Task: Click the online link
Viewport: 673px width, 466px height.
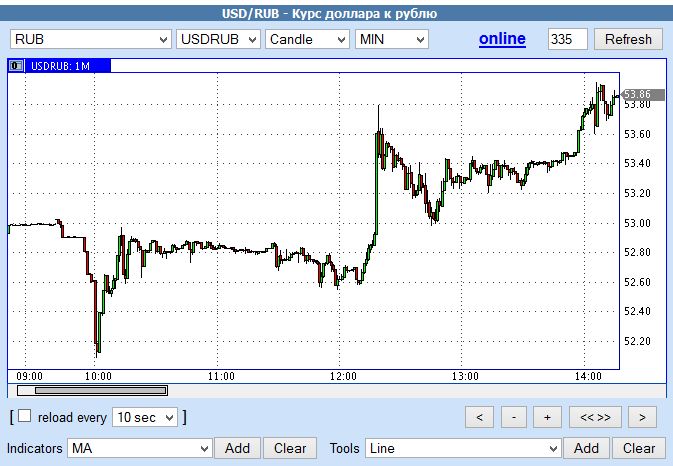Action: pos(502,39)
